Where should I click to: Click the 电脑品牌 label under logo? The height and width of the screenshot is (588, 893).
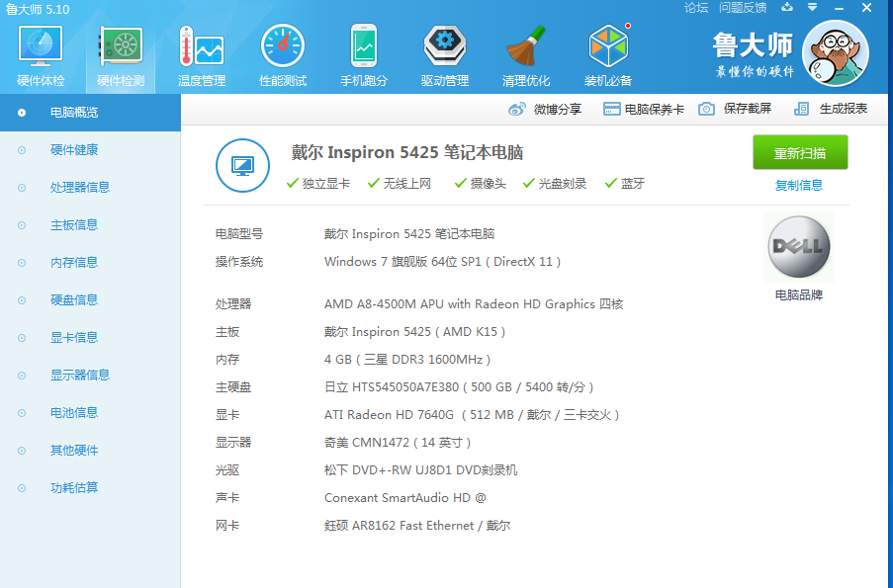tap(798, 295)
